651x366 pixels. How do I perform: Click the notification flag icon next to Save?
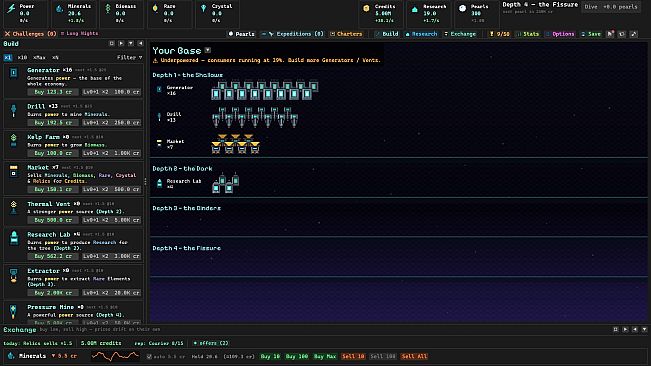pyautogui.click(x=610, y=34)
